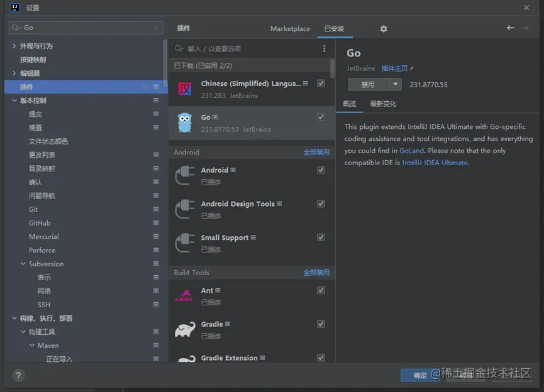Toggle the Android plugin checkbox
This screenshot has height=392, width=544.
click(x=321, y=170)
